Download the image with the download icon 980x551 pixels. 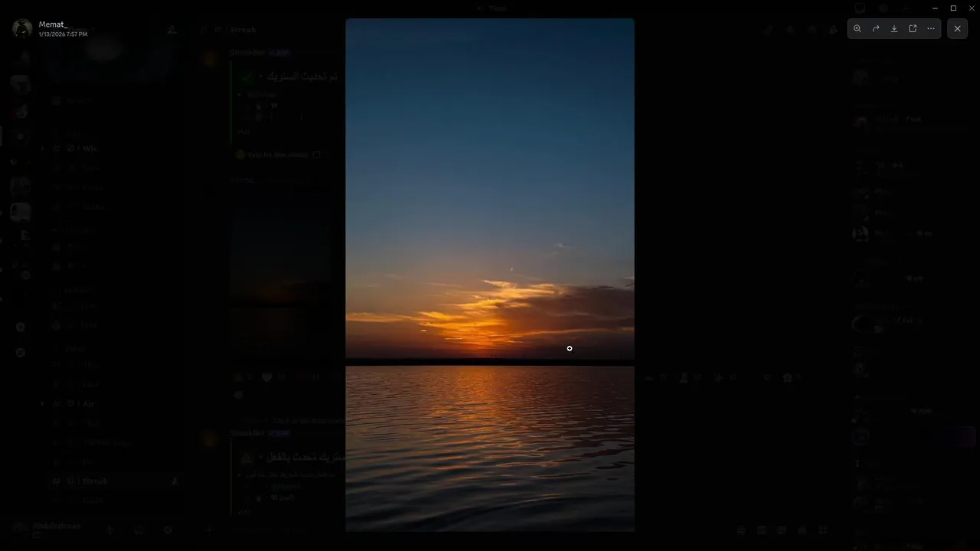pyautogui.click(x=894, y=28)
